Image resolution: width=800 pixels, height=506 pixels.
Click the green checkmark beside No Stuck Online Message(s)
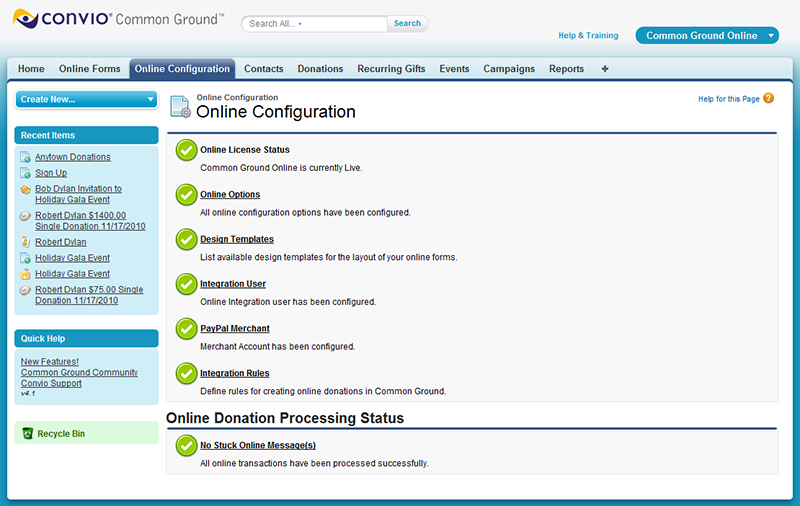pyautogui.click(x=186, y=446)
